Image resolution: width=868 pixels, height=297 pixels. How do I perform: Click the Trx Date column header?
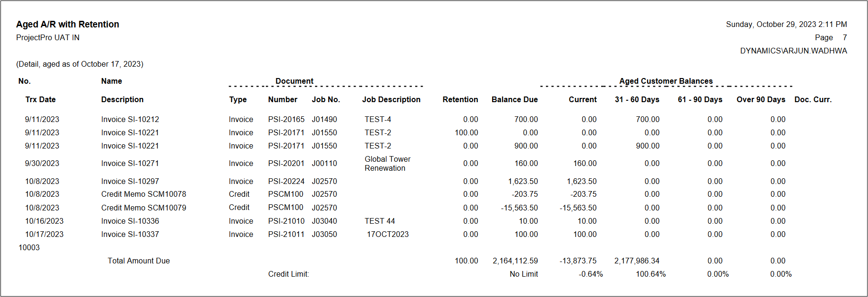pyautogui.click(x=41, y=100)
